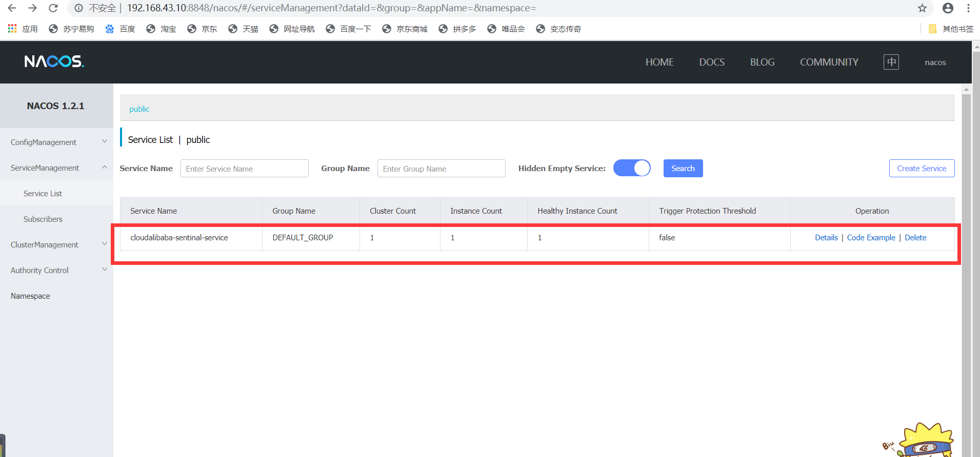Expand the ConfigManagement menu
980x457 pixels.
56,142
